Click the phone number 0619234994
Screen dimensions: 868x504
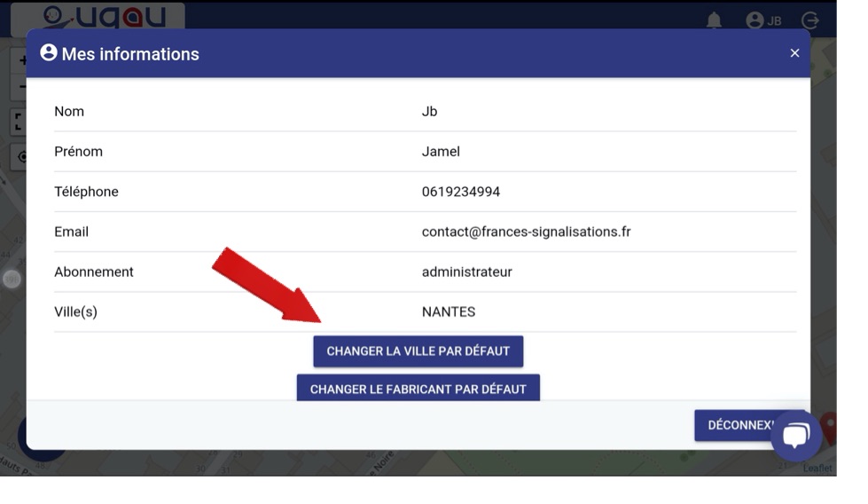460,192
